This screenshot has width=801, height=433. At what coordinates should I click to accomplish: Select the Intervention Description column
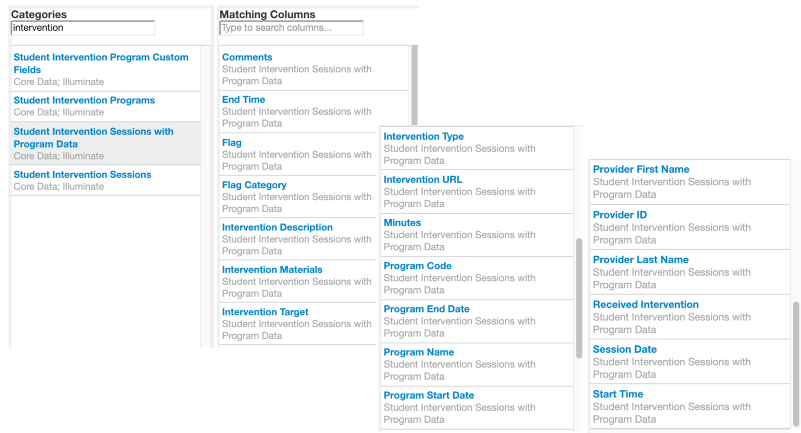[277, 227]
